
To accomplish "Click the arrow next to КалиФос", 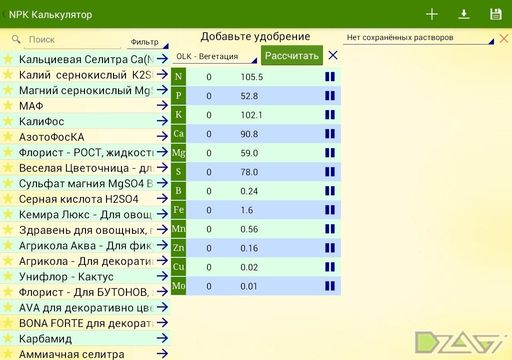I will point(162,121).
